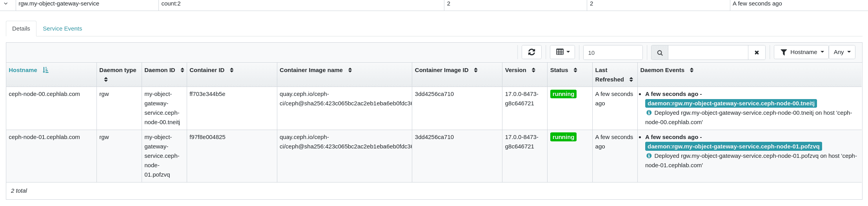Open the Any filter value dropdown
This screenshot has width=868, height=206.
(842, 52)
